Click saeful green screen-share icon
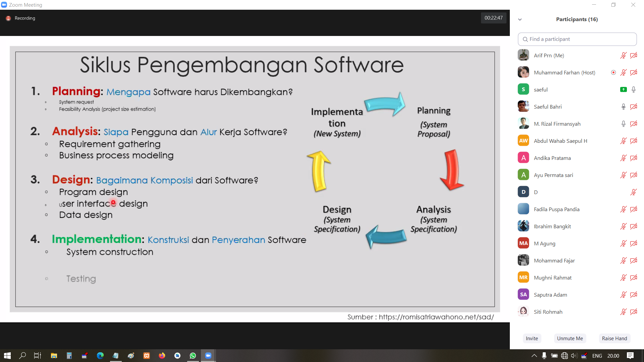 623,89
